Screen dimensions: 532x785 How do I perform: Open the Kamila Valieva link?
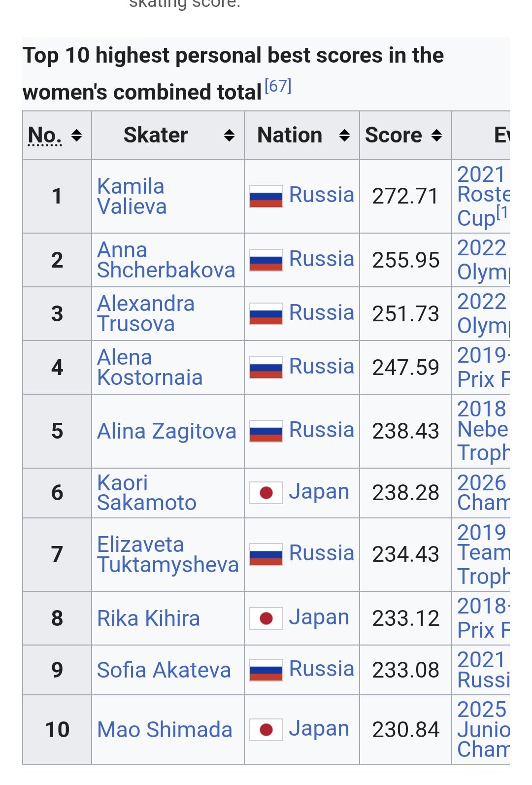click(132, 196)
